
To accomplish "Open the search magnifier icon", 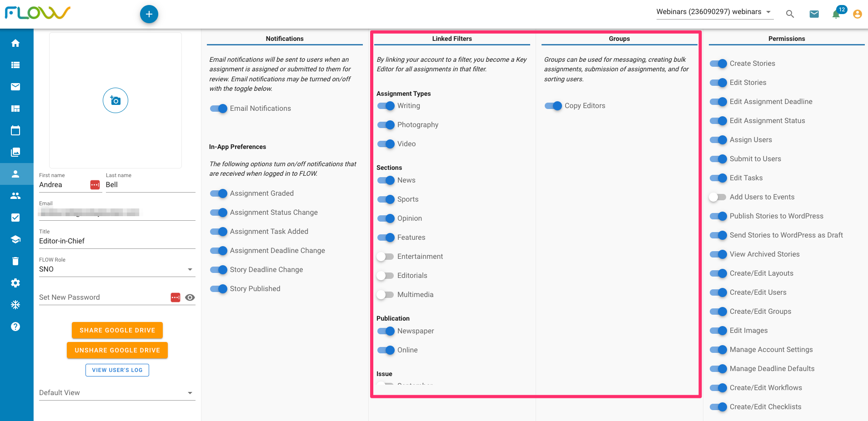I will pyautogui.click(x=790, y=14).
